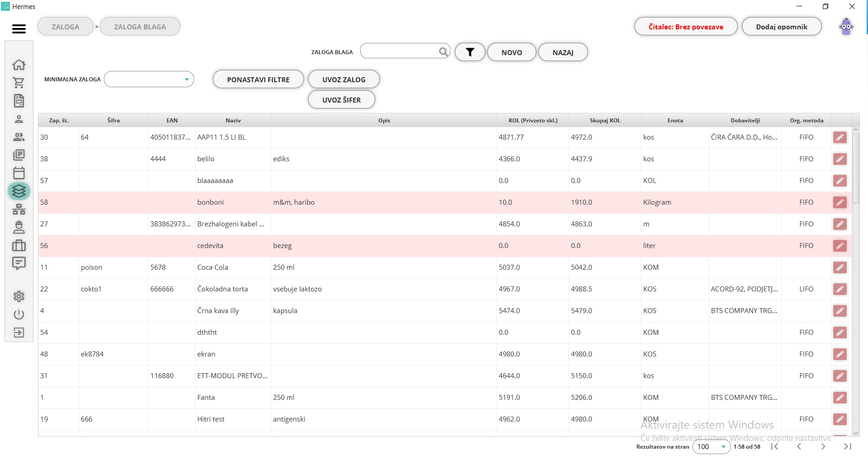The width and height of the screenshot is (868, 464).
Task: Click the scrollbar down arrow
Action: 855,433
